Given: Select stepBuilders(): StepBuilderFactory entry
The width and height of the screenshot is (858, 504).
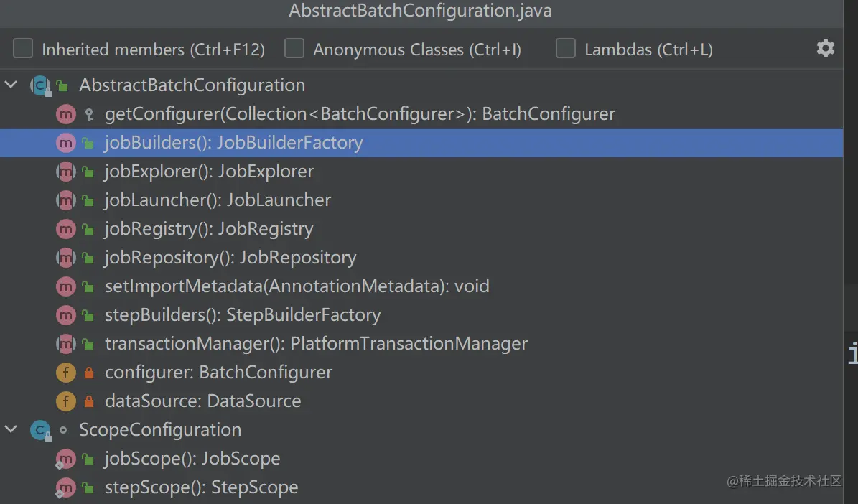Looking at the screenshot, I should (243, 315).
